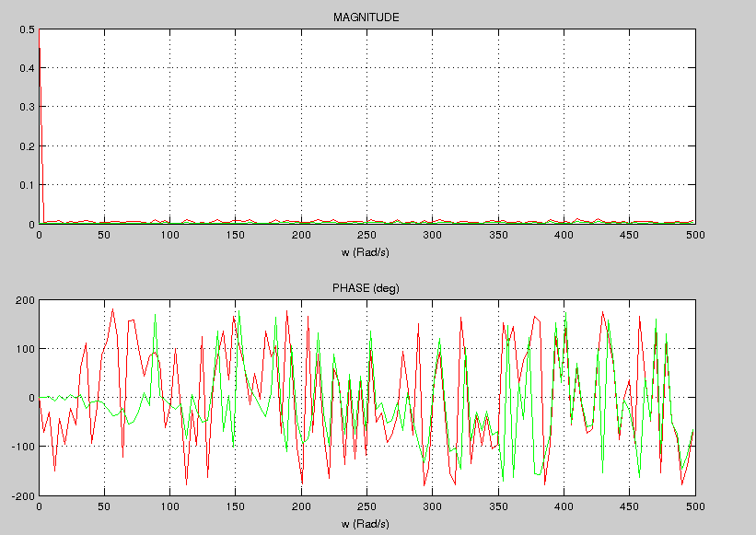The height and width of the screenshot is (535, 756).
Task: Click the -200 y-axis tick of the phase plot
Action: [23, 496]
